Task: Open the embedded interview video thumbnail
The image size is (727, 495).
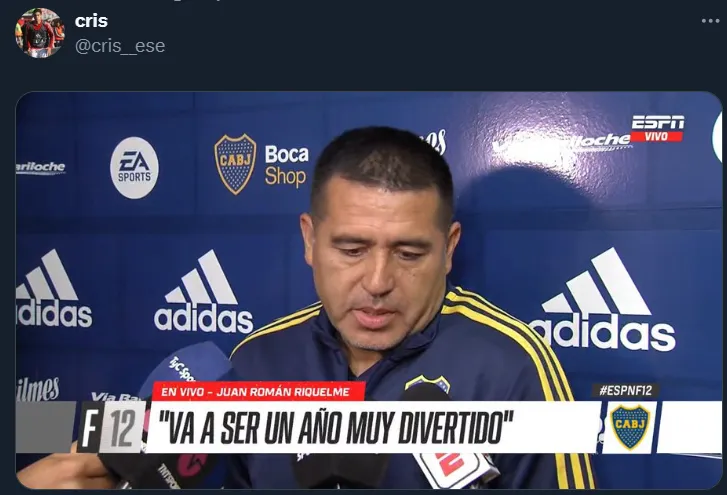Action: [x=369, y=290]
